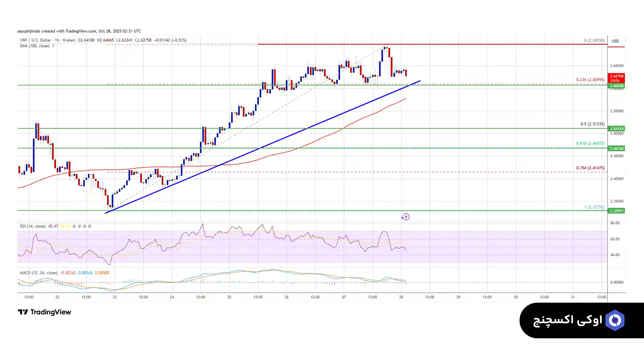The image size is (644, 362).
Task: Click the XRP / U.S. Dollar symbol title
Action: (x=35, y=40)
